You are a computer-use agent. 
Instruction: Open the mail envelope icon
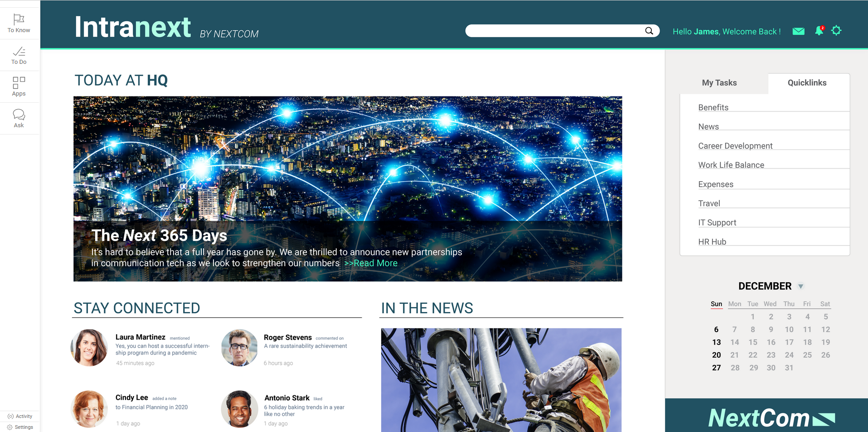pyautogui.click(x=798, y=31)
